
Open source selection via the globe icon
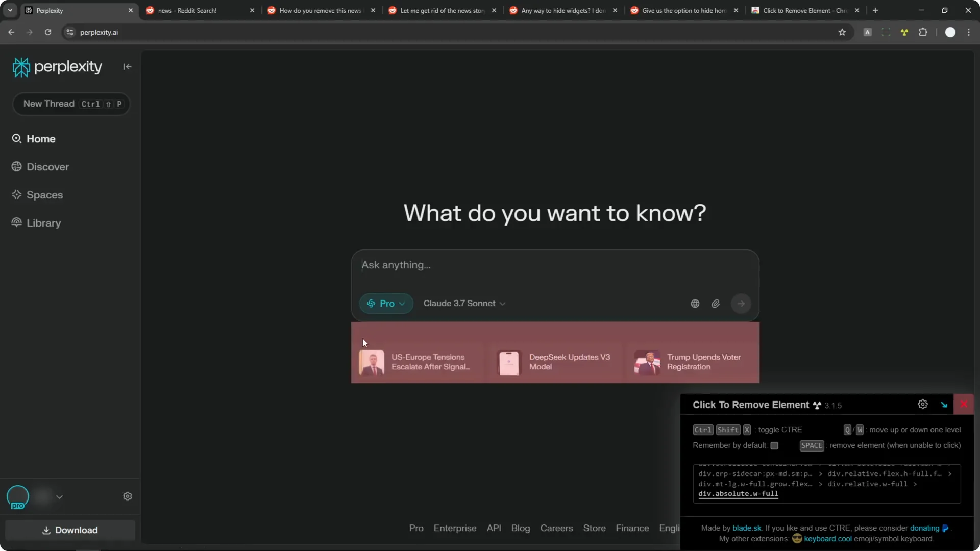pos(695,303)
